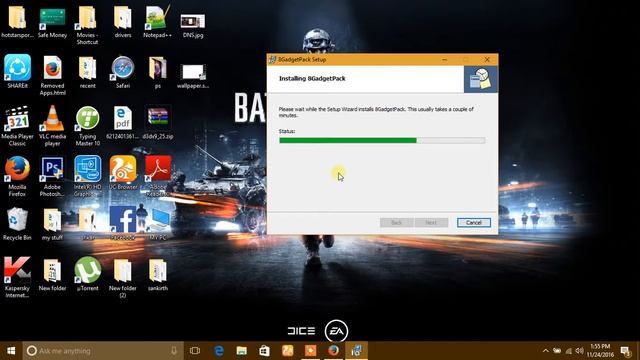Click the Ask me anything search box
The height and width of the screenshot is (360, 640).
pyautogui.click(x=103, y=351)
